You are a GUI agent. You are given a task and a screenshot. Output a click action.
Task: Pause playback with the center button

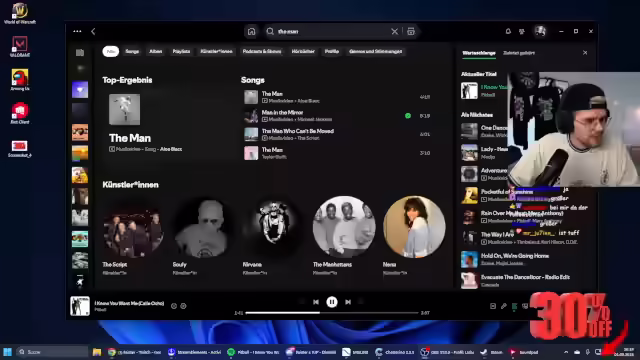click(332, 302)
